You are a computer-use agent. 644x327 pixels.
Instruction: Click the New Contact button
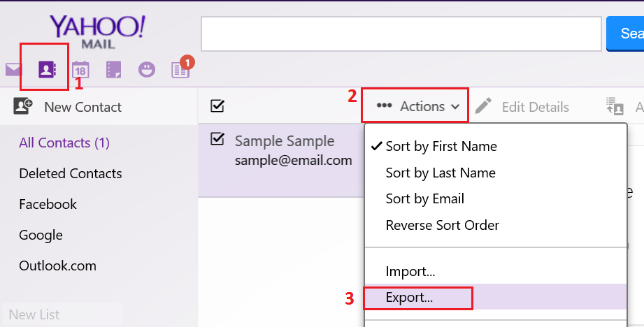click(68, 107)
